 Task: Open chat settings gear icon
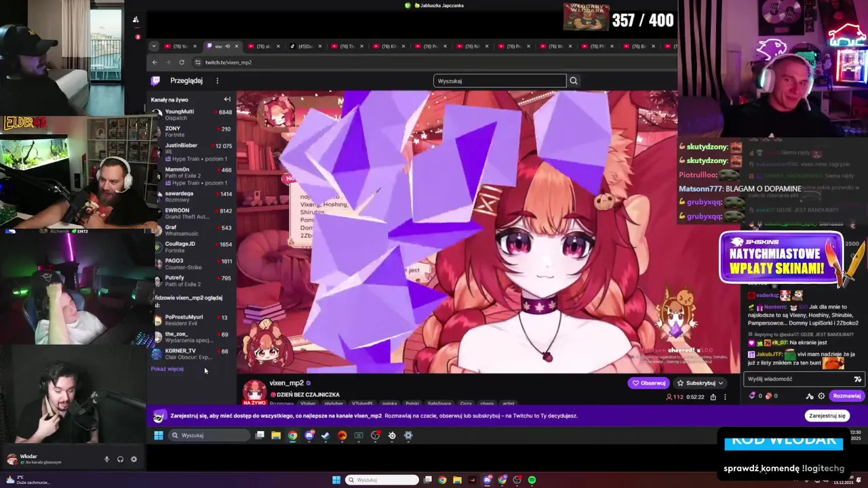821,396
